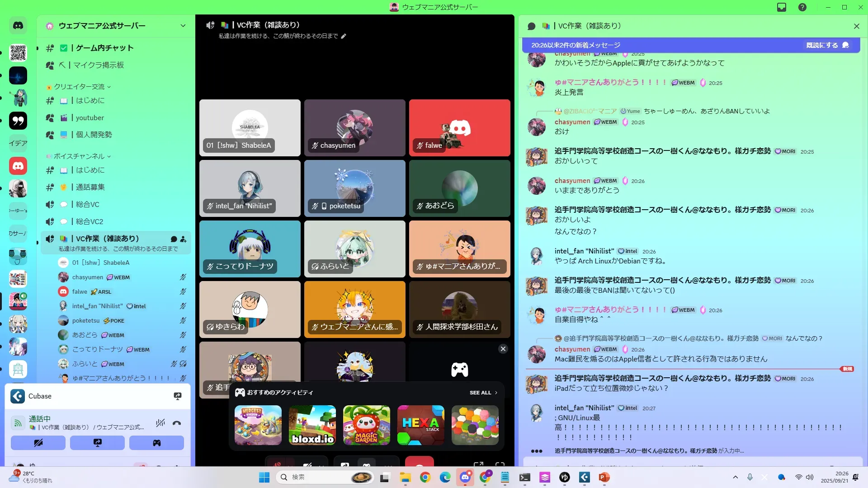Open the youtuber channel
Screen dimensions: 868x488
[x=90, y=117]
